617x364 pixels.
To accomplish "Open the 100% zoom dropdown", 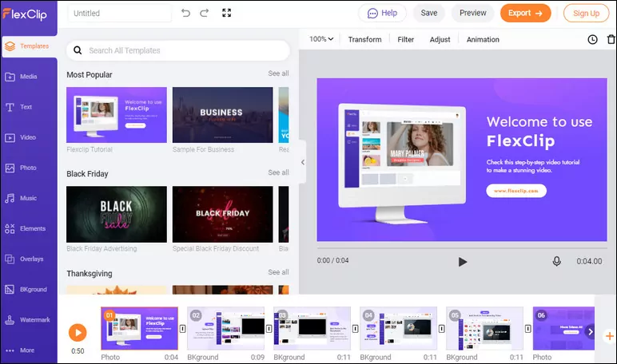I will [x=321, y=39].
